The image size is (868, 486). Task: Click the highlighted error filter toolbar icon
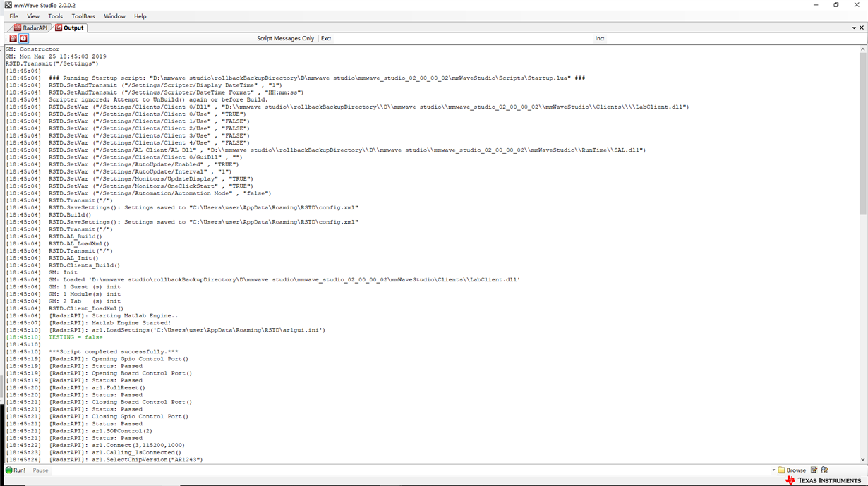point(23,38)
